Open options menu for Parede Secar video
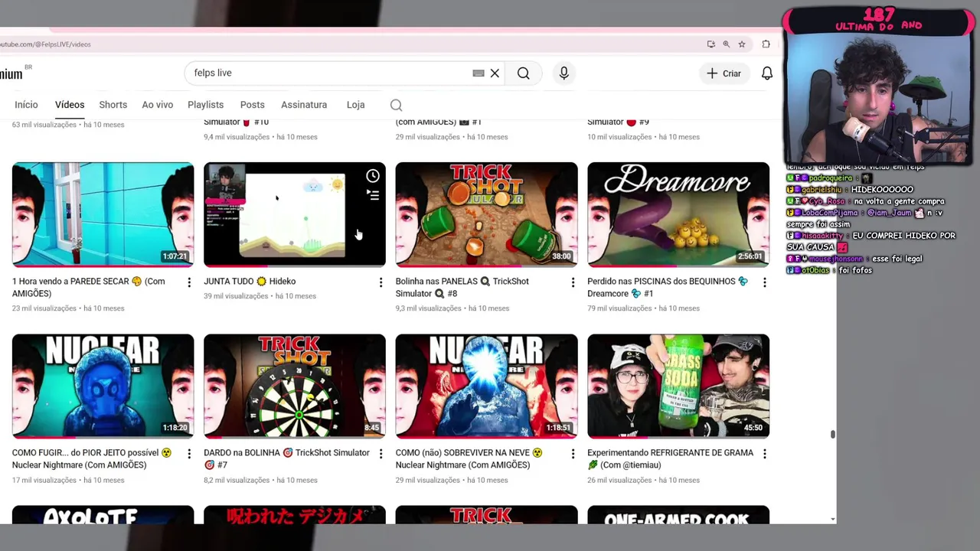Image resolution: width=980 pixels, height=551 pixels. tap(189, 282)
